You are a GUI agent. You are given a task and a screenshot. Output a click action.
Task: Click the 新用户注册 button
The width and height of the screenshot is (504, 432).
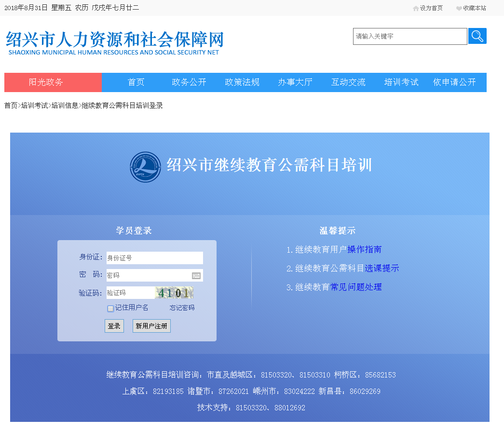pos(151,326)
